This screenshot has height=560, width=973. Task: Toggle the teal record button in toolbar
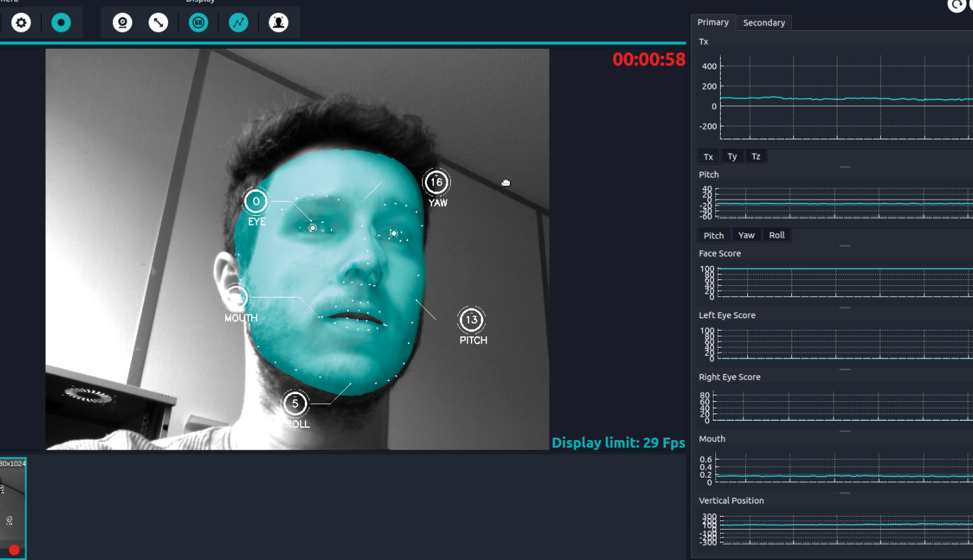click(61, 23)
